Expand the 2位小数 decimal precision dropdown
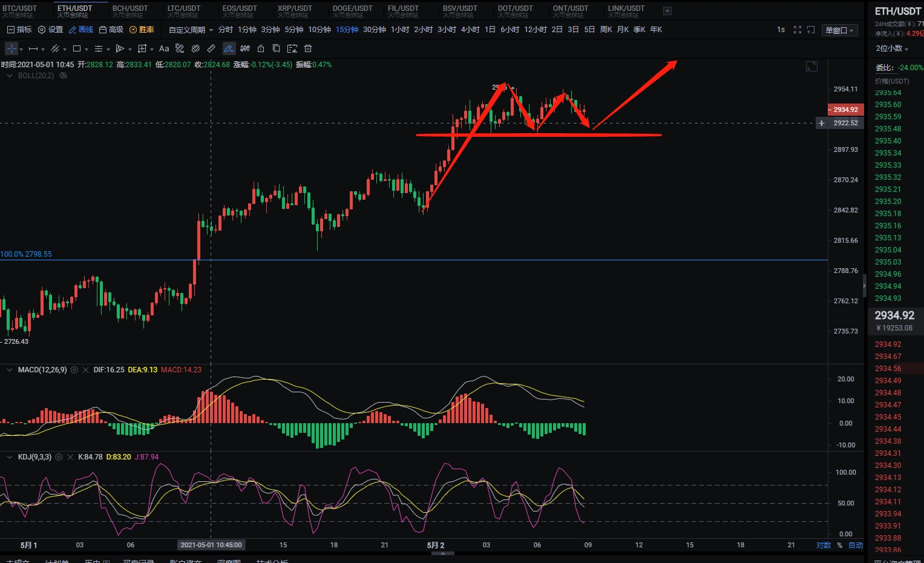 [x=892, y=48]
